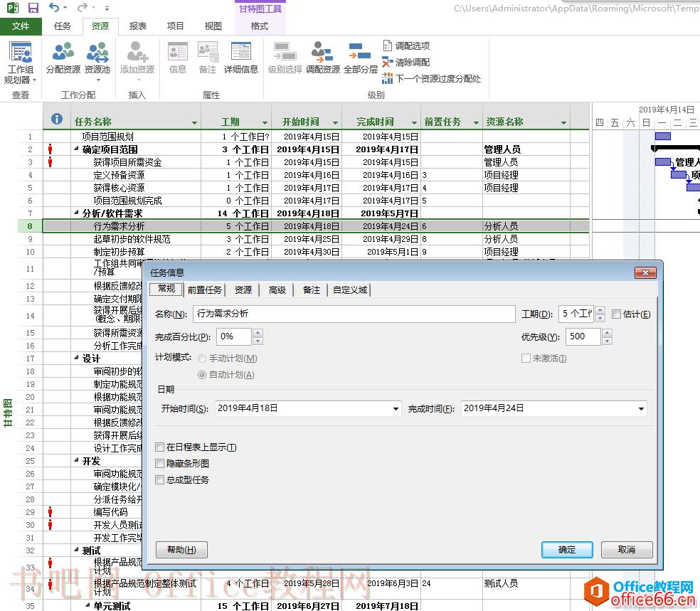The height and width of the screenshot is (611, 700).
Task: Click the Redo arrow icon
Action: (83, 8)
